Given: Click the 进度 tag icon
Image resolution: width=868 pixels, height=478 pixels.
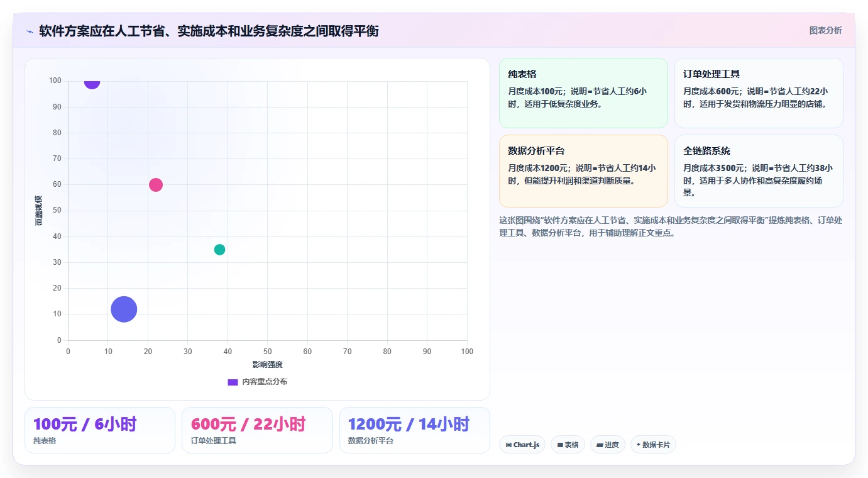Looking at the screenshot, I should tap(600, 445).
